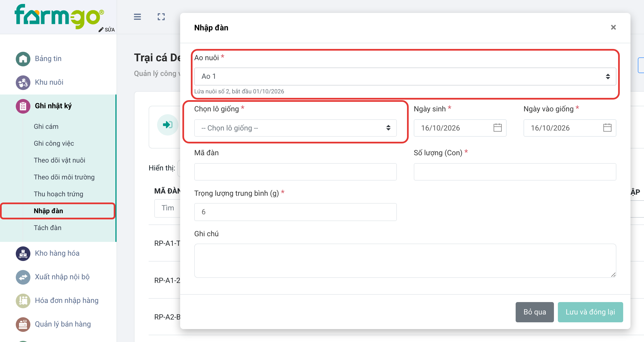Click the Mã đàn input field
This screenshot has width=644, height=342.
[295, 172]
